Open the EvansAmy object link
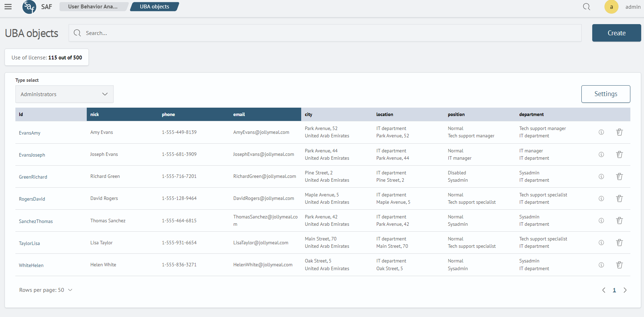644x317 pixels. pos(30,133)
